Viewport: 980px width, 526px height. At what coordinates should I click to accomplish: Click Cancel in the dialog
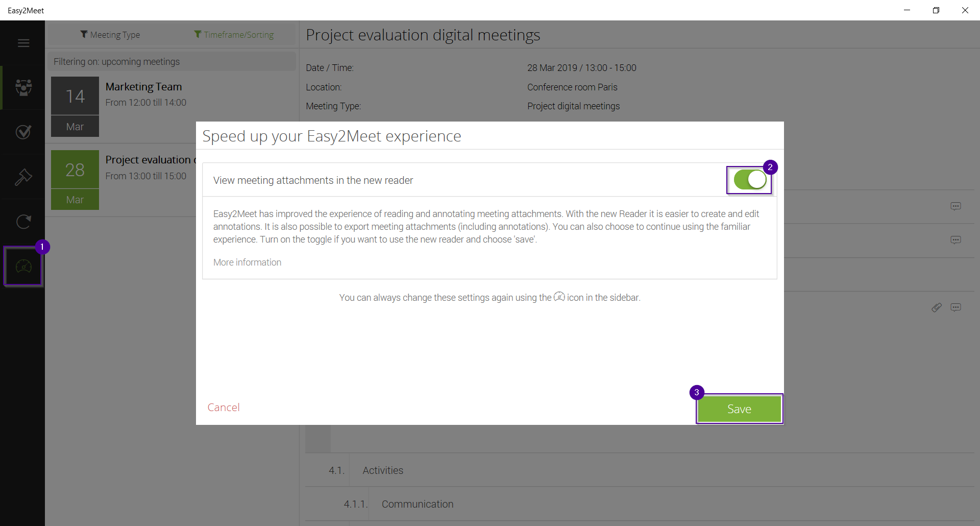pos(224,408)
